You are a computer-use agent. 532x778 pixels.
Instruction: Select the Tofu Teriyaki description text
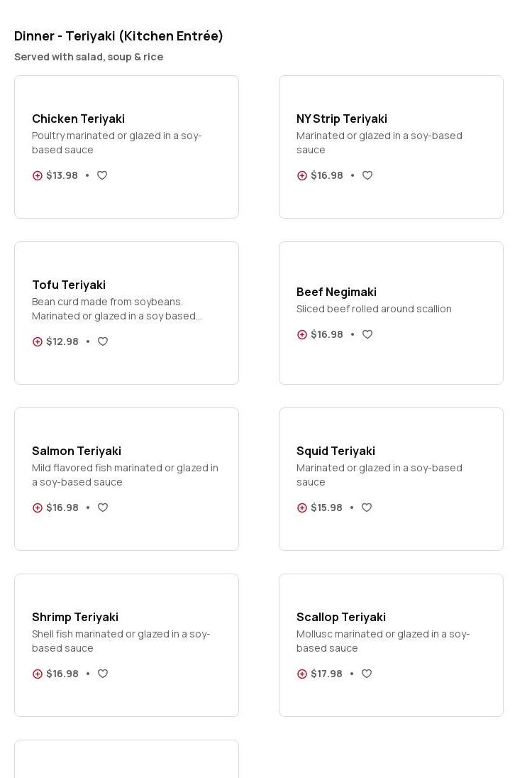pyautogui.click(x=117, y=309)
